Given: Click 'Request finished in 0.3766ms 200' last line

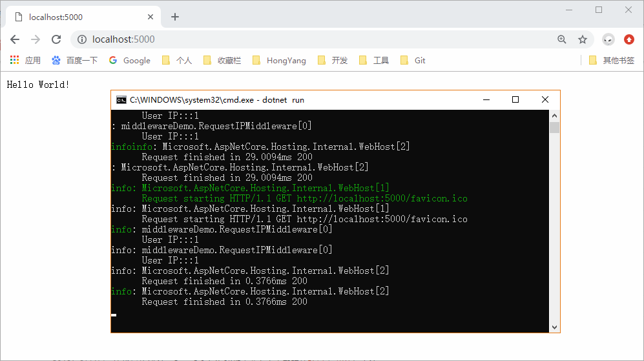Looking at the screenshot, I should point(224,302).
